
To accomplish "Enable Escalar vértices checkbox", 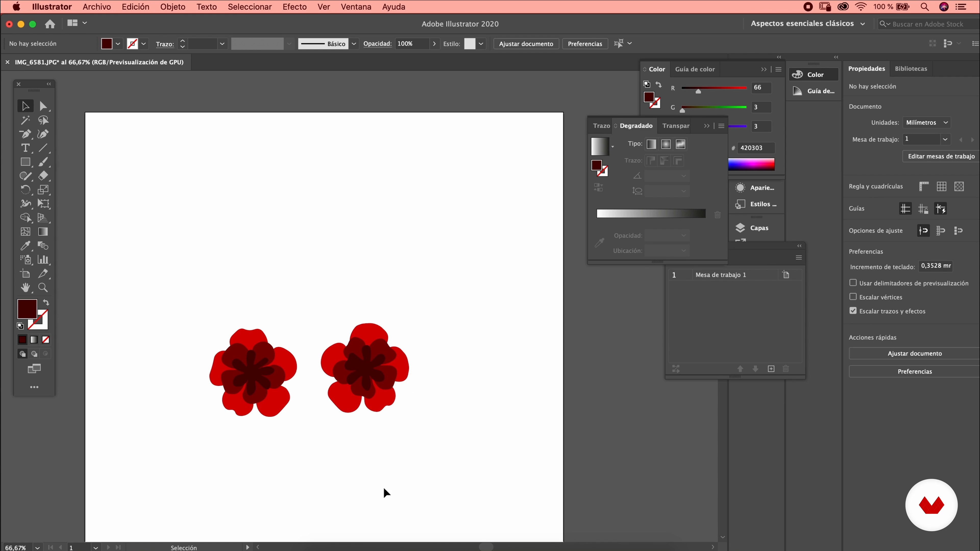I will tap(853, 297).
